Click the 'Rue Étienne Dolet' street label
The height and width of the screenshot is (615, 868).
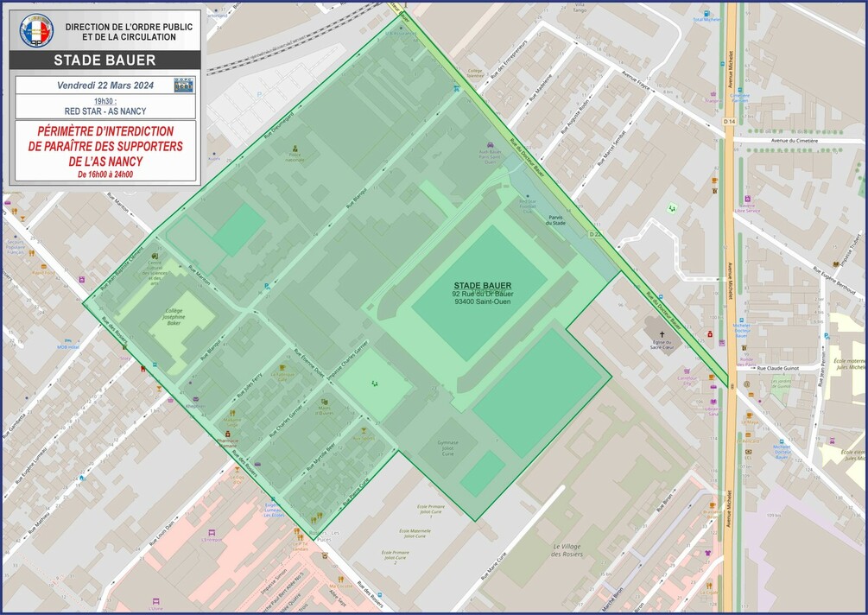[x=309, y=363]
